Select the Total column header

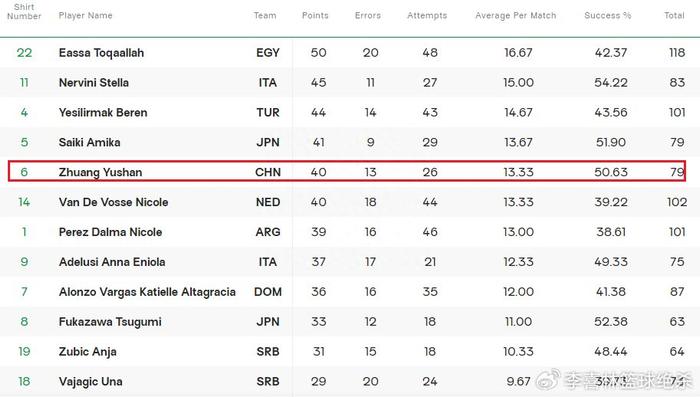674,16
